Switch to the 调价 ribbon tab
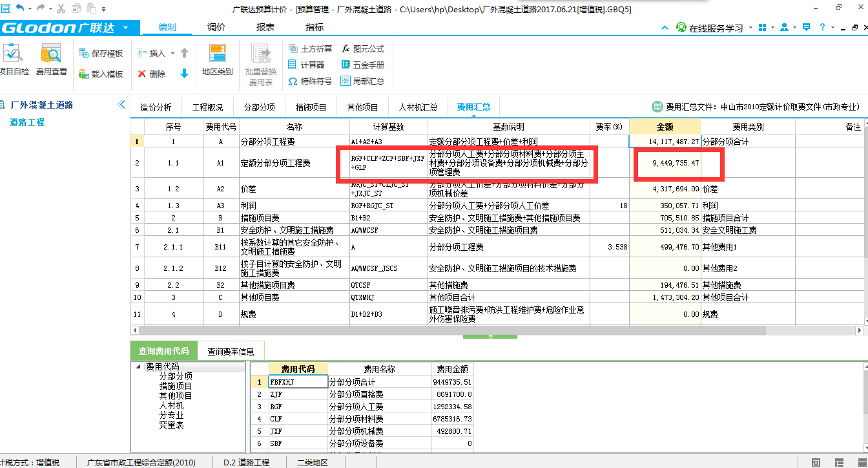Screen dimensions: 868x468 click(x=216, y=27)
